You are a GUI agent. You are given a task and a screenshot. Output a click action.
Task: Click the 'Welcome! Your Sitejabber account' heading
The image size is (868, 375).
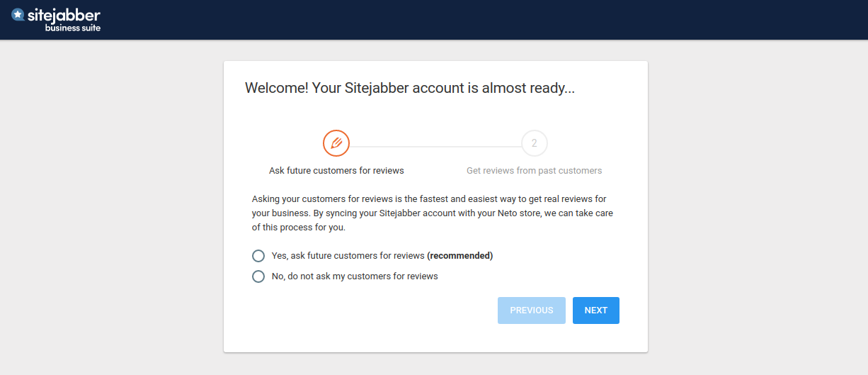point(410,89)
